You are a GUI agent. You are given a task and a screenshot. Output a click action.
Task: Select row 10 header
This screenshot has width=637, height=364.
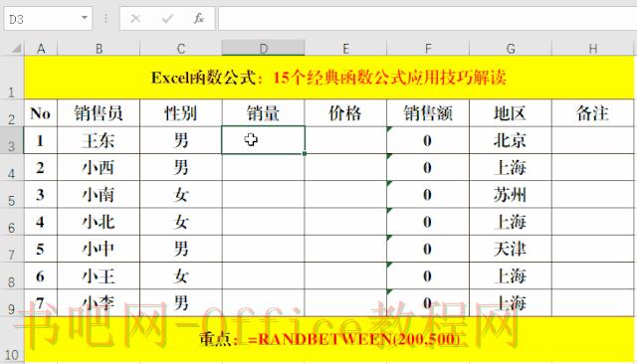click(12, 340)
